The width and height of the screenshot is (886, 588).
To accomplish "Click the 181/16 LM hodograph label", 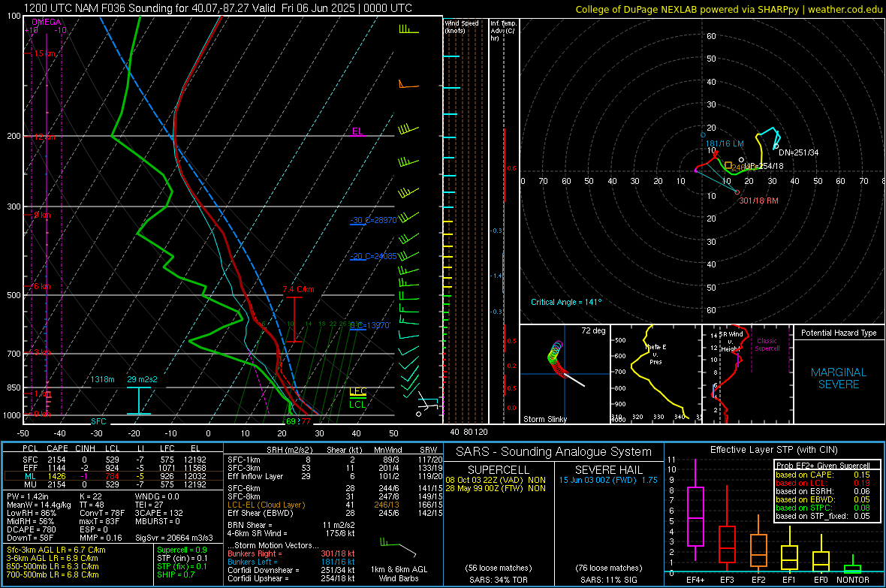I will [725, 143].
